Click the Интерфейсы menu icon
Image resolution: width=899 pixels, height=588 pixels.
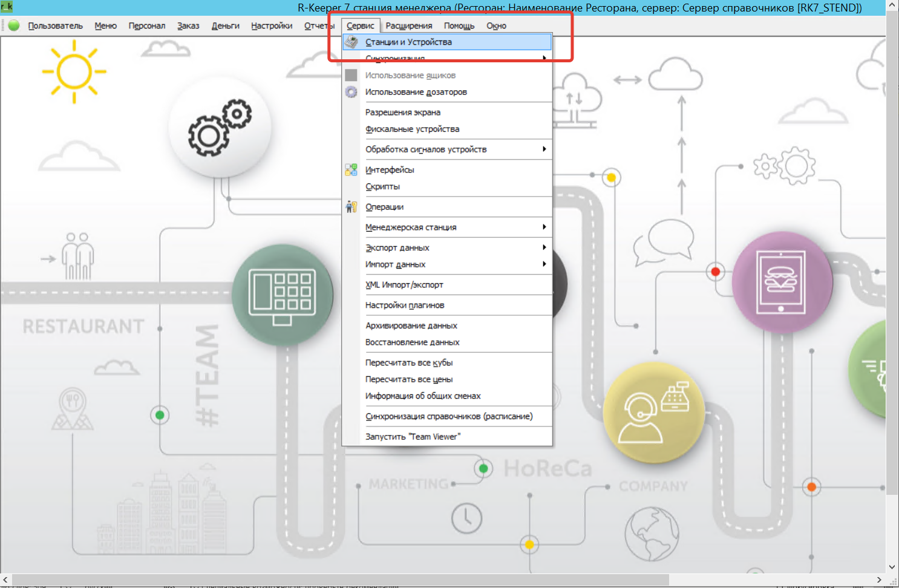[351, 170]
